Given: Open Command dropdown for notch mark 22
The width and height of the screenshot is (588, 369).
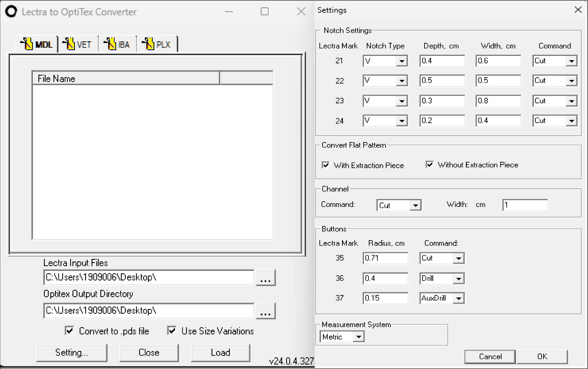Looking at the screenshot, I should (571, 81).
